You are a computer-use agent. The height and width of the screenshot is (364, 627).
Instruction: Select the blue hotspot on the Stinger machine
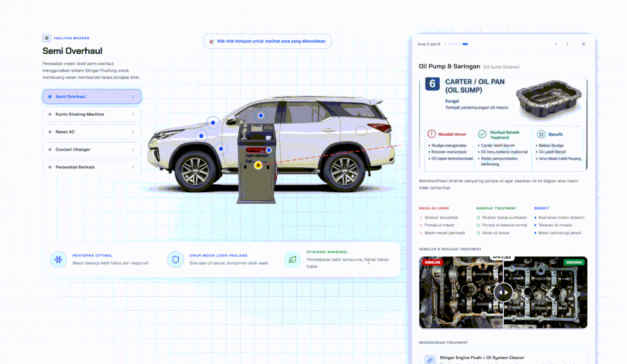[x=269, y=150]
